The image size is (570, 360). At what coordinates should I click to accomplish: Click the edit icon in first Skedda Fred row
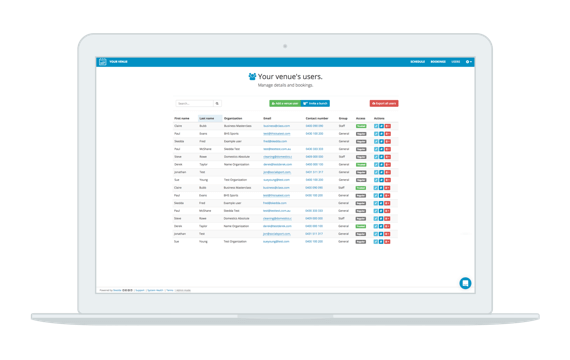(376, 141)
